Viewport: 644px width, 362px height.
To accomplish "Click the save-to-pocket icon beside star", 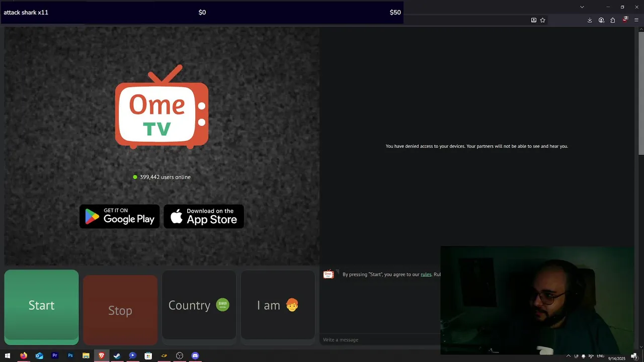I will point(534,20).
